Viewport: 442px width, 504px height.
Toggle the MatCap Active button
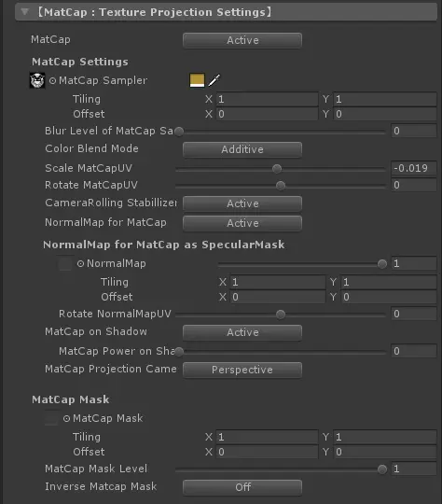click(242, 40)
